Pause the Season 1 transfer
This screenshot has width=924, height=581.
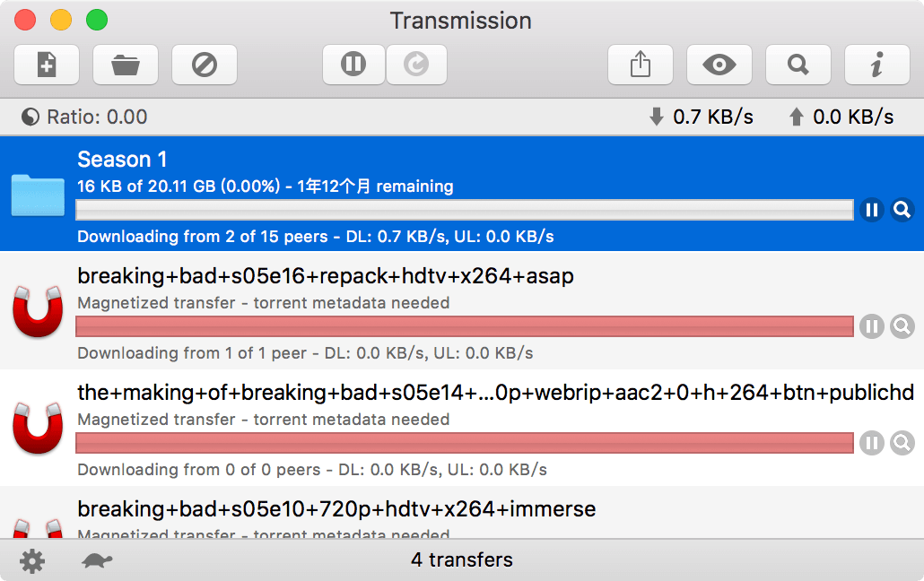point(872,210)
